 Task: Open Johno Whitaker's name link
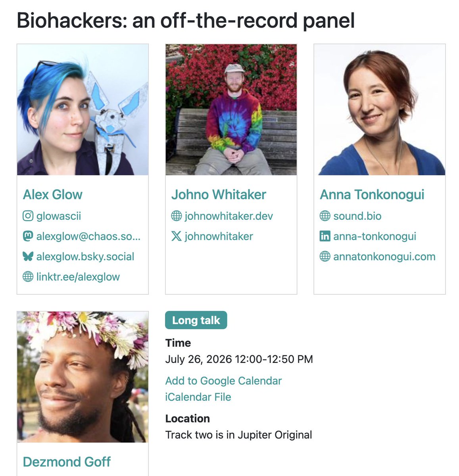[219, 195]
